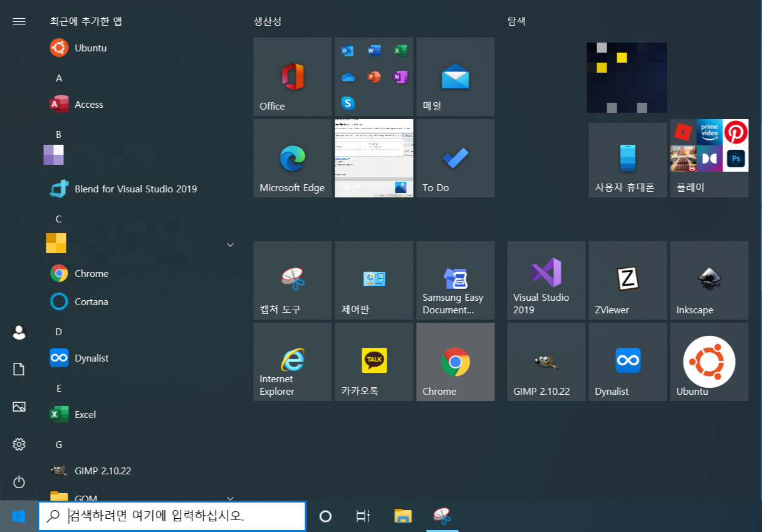Open Blend for Visual Studio 2019
The width and height of the screenshot is (762, 532).
coord(141,189)
